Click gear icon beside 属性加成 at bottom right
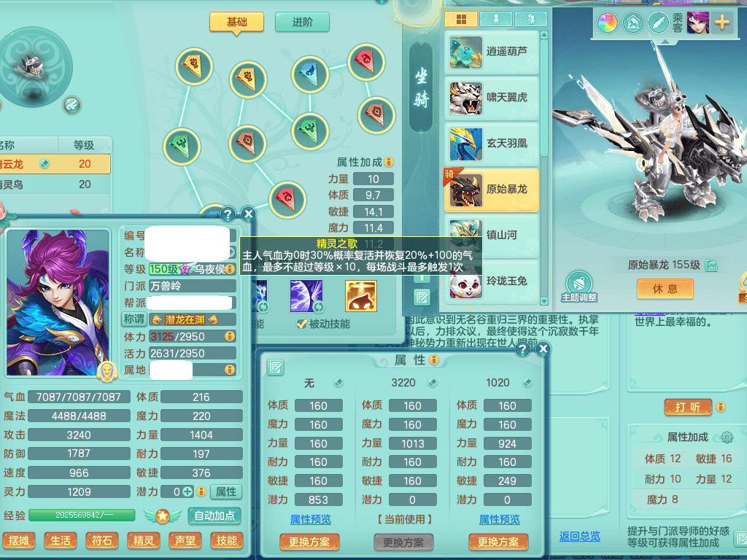Viewport: 747px width, 560px height. (727, 437)
